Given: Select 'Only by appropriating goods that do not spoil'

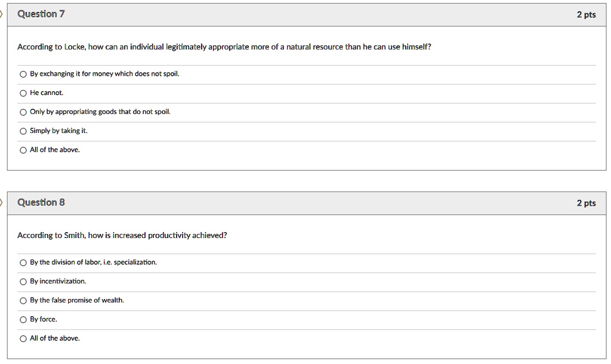Looking at the screenshot, I should coord(23,112).
